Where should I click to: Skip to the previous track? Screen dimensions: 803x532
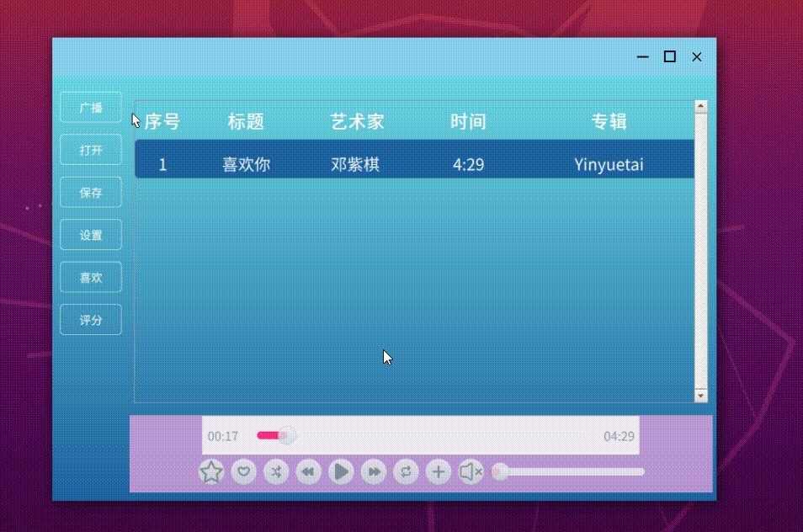tap(308, 471)
